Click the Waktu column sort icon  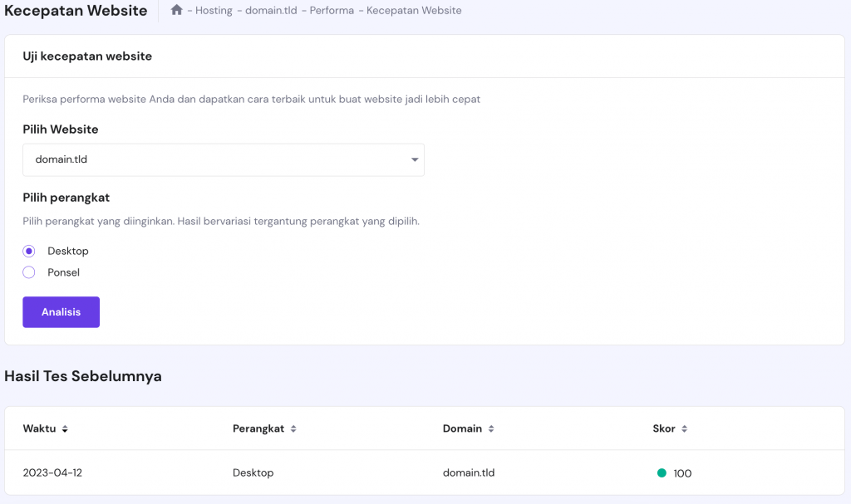65,429
